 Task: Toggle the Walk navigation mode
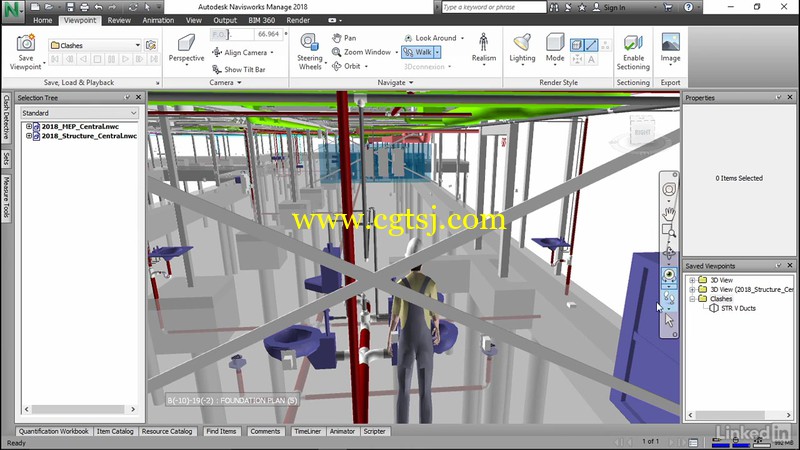(x=417, y=52)
